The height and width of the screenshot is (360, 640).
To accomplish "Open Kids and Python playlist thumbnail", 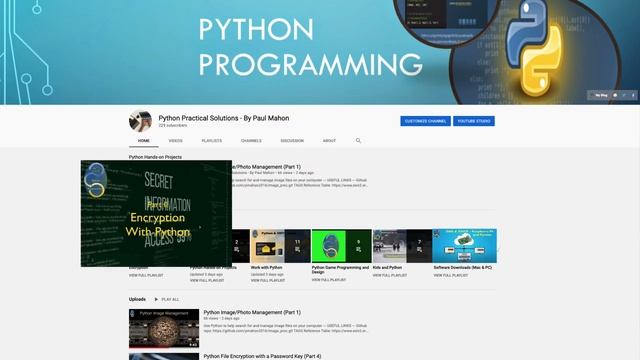I will coord(402,246).
